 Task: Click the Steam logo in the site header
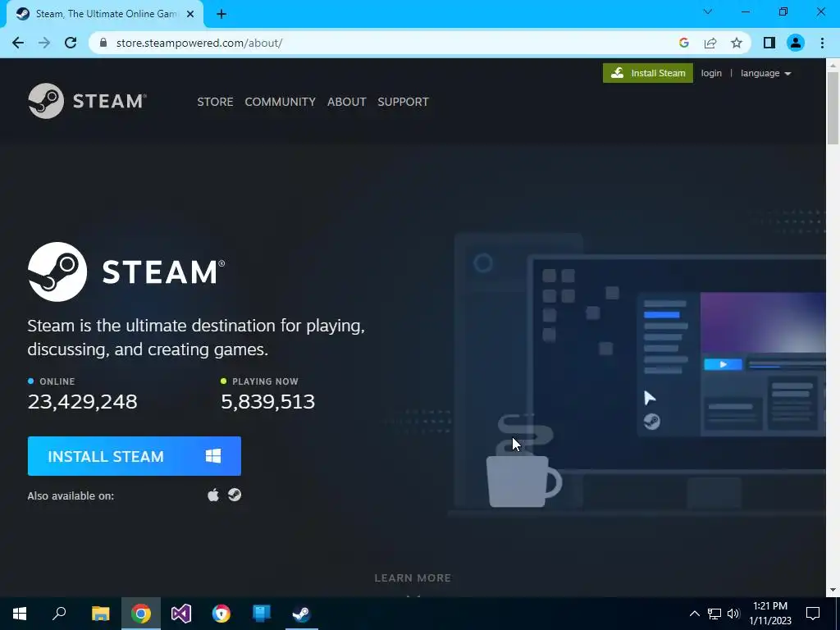[87, 101]
